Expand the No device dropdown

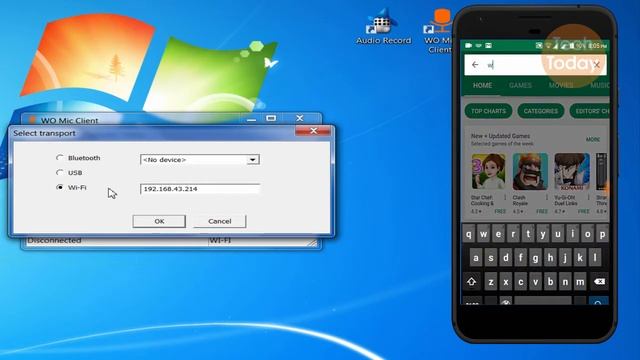(x=253, y=160)
